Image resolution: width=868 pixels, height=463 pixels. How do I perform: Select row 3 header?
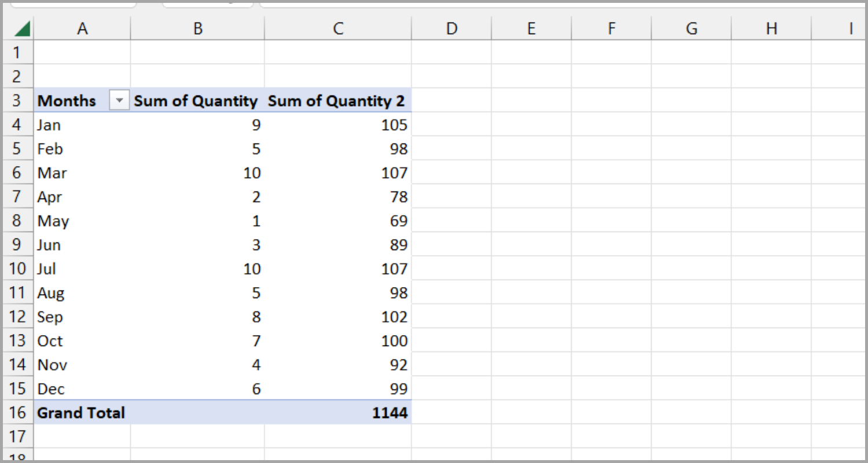17,100
